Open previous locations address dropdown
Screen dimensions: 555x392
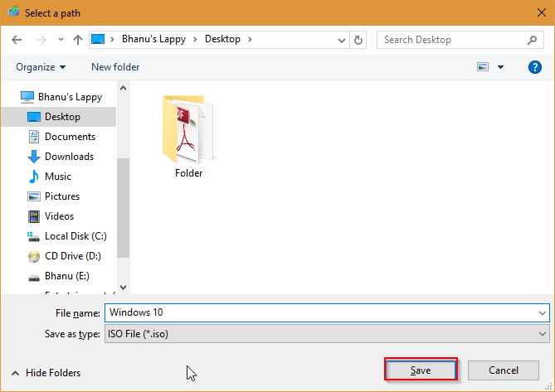click(341, 40)
